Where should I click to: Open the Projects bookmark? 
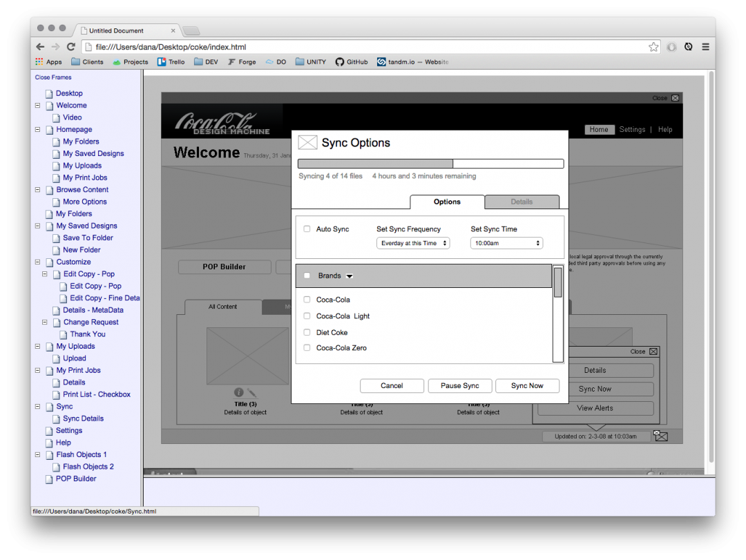(131, 62)
